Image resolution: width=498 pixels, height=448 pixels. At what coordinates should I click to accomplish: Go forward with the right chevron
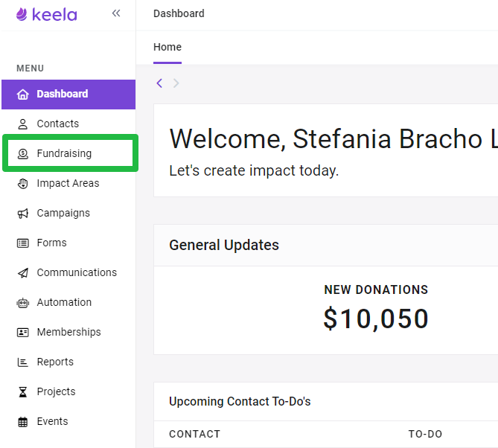point(176,83)
